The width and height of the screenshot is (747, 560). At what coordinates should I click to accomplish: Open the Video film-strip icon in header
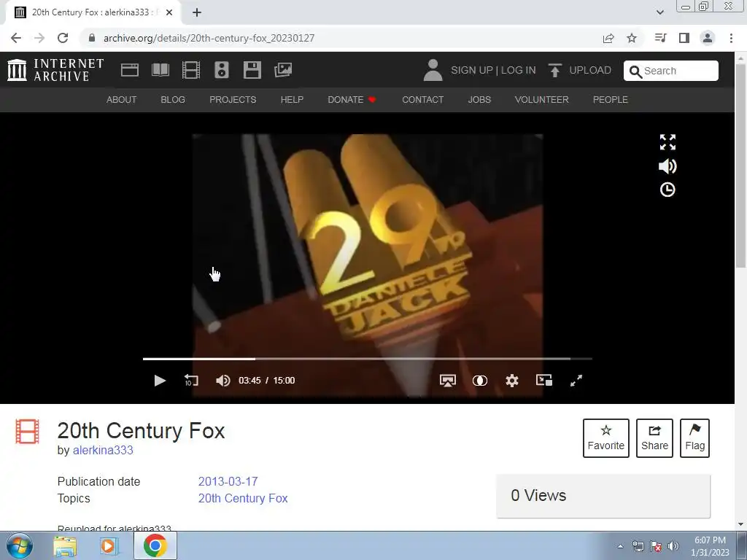(191, 70)
